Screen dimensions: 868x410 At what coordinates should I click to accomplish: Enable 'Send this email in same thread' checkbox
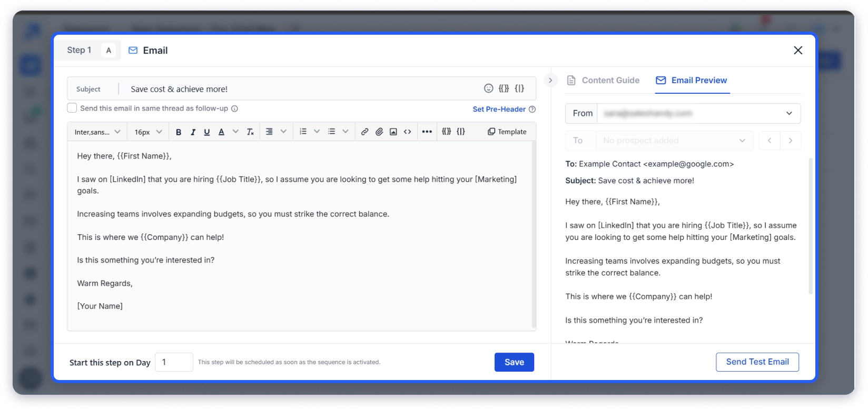point(72,108)
